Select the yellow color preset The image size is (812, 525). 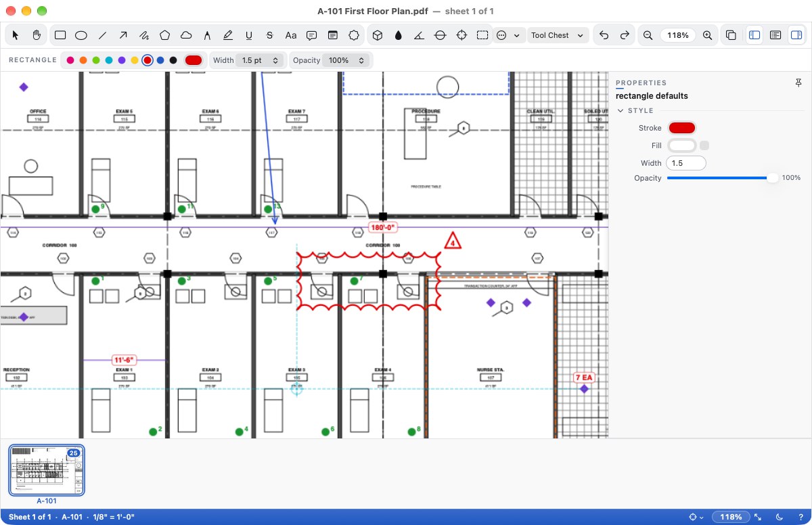[x=135, y=60]
